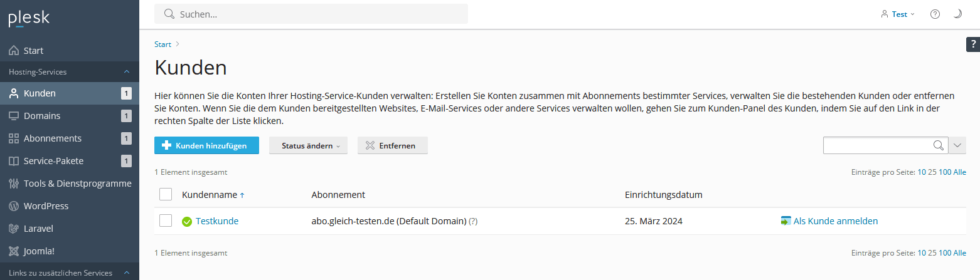Image resolution: width=980 pixels, height=280 pixels.
Task: Expand advanced search options arrow
Action: click(x=957, y=145)
